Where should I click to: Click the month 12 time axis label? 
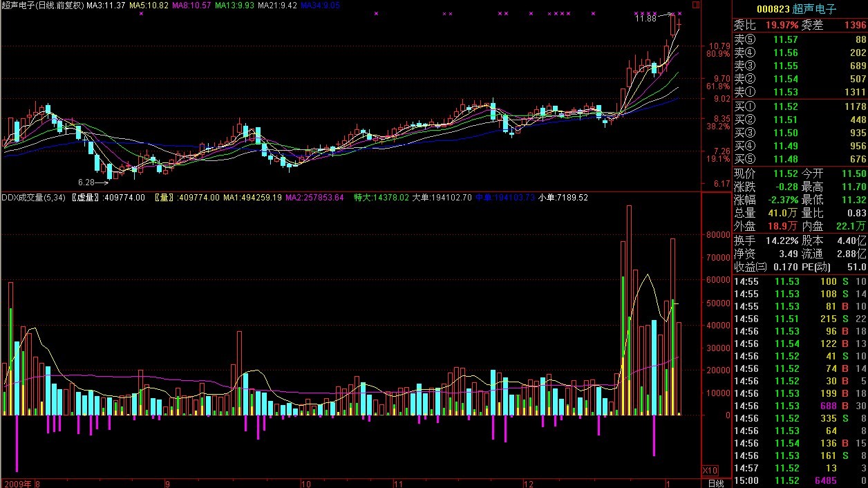click(529, 483)
